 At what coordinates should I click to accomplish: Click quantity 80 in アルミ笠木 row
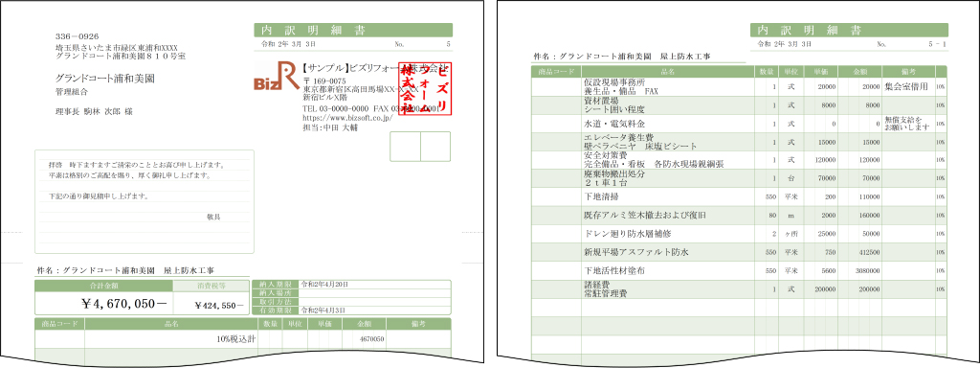click(x=773, y=216)
